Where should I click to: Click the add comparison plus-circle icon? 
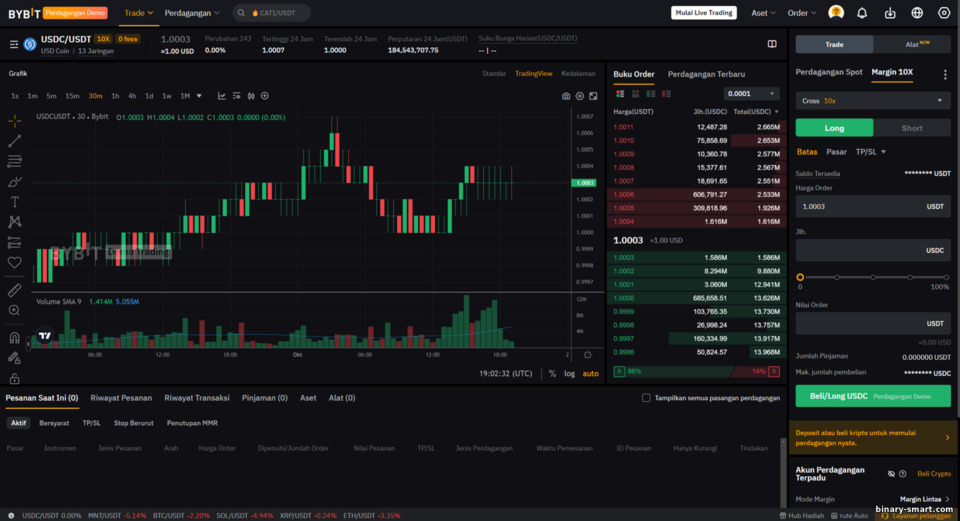265,96
